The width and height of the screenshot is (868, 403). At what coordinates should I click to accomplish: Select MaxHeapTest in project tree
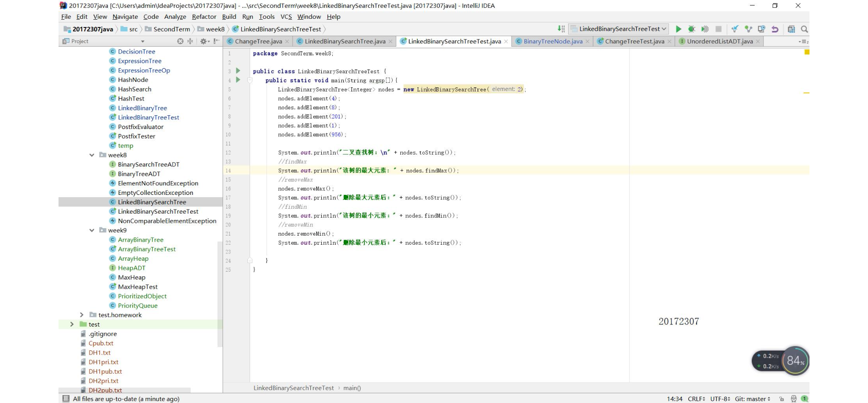(x=138, y=287)
